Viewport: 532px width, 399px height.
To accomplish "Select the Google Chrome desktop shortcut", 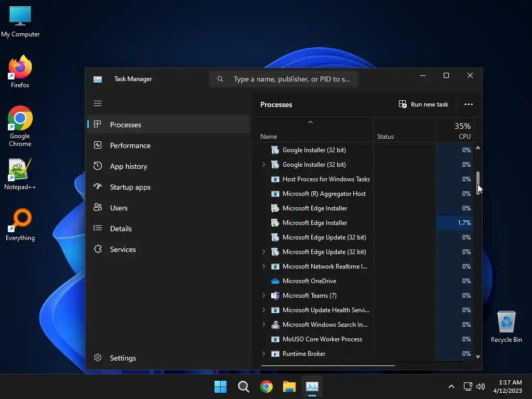I will tap(20, 126).
